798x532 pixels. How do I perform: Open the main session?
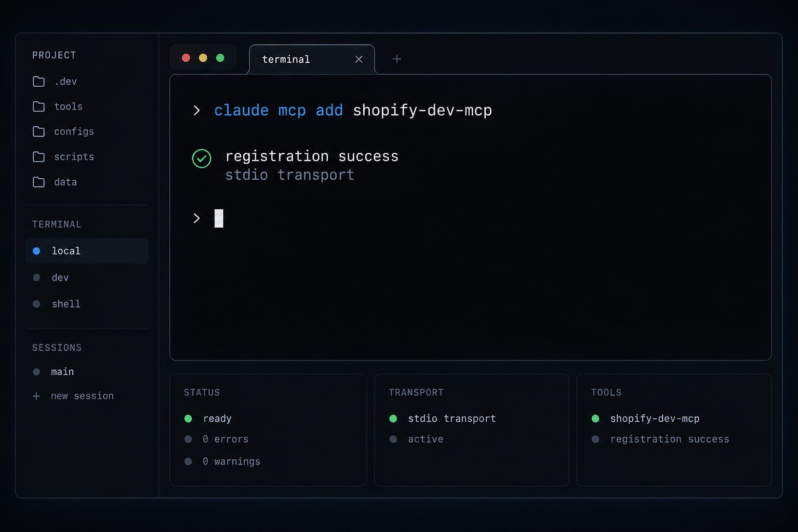pos(62,372)
